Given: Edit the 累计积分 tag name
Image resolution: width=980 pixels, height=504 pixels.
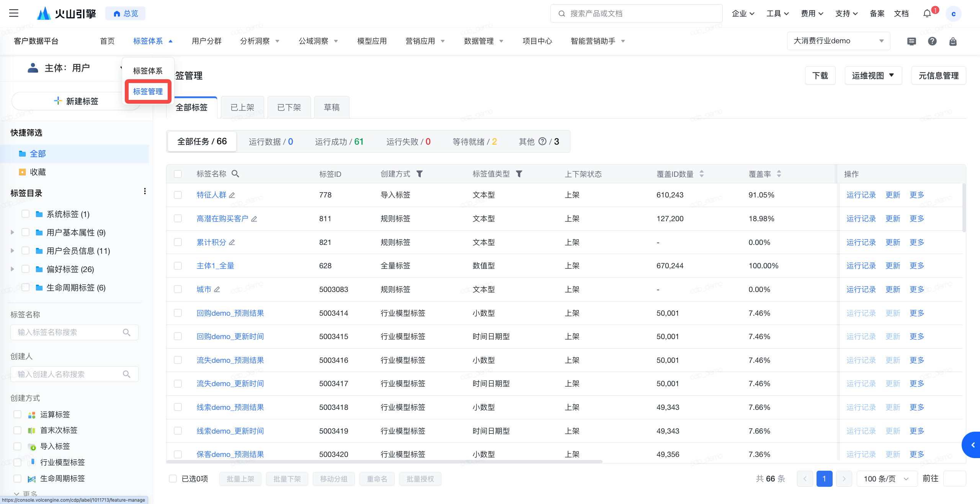Looking at the screenshot, I should click(232, 243).
